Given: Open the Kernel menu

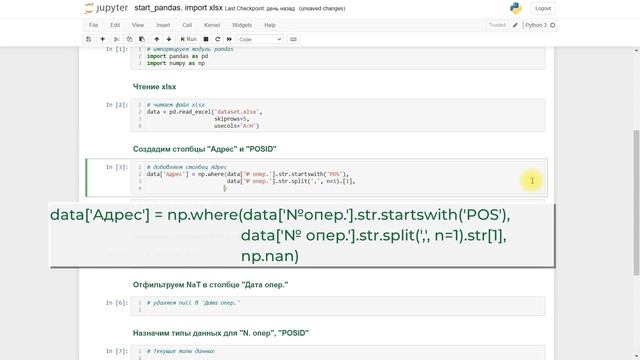Looking at the screenshot, I should [x=212, y=25].
